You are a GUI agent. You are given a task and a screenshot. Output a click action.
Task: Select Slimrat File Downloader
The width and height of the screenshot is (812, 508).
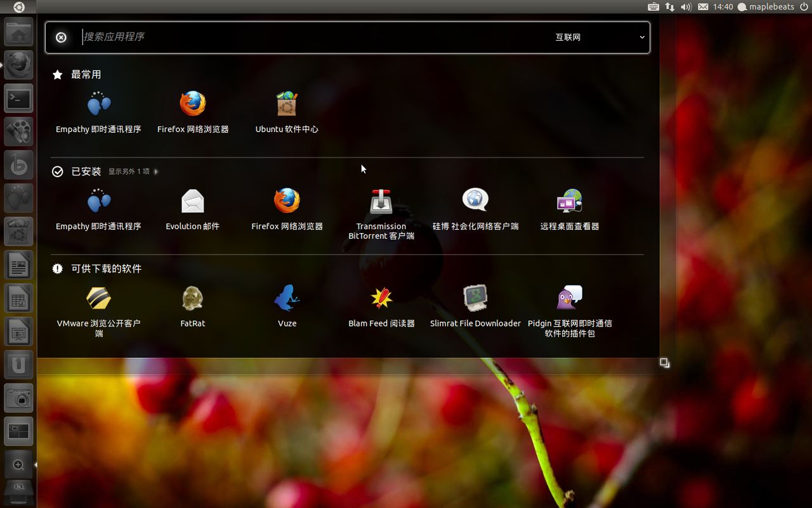(x=476, y=307)
